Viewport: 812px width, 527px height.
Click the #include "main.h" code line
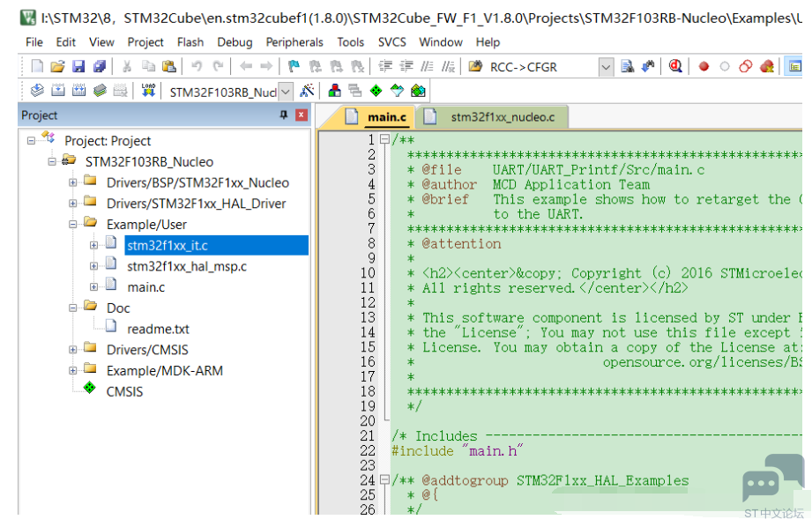(x=457, y=451)
